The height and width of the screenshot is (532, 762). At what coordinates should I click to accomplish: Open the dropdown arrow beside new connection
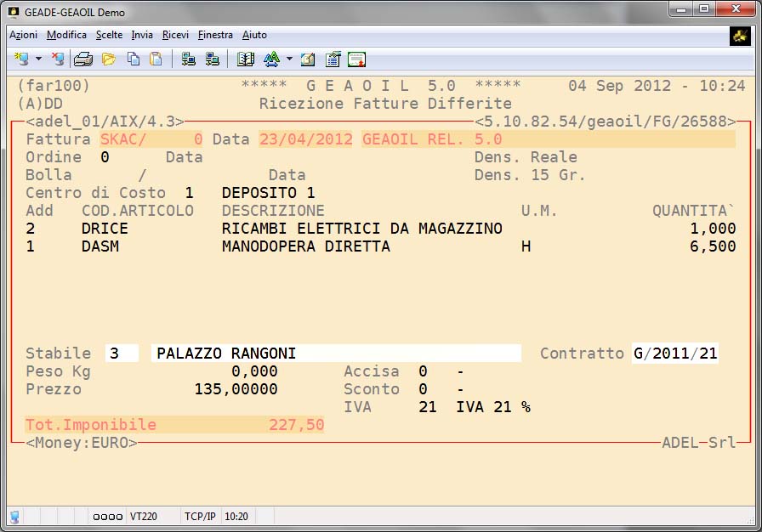[38, 59]
